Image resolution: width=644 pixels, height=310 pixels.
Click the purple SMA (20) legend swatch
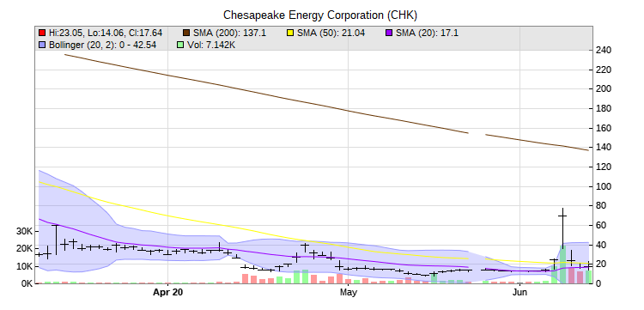[389, 33]
